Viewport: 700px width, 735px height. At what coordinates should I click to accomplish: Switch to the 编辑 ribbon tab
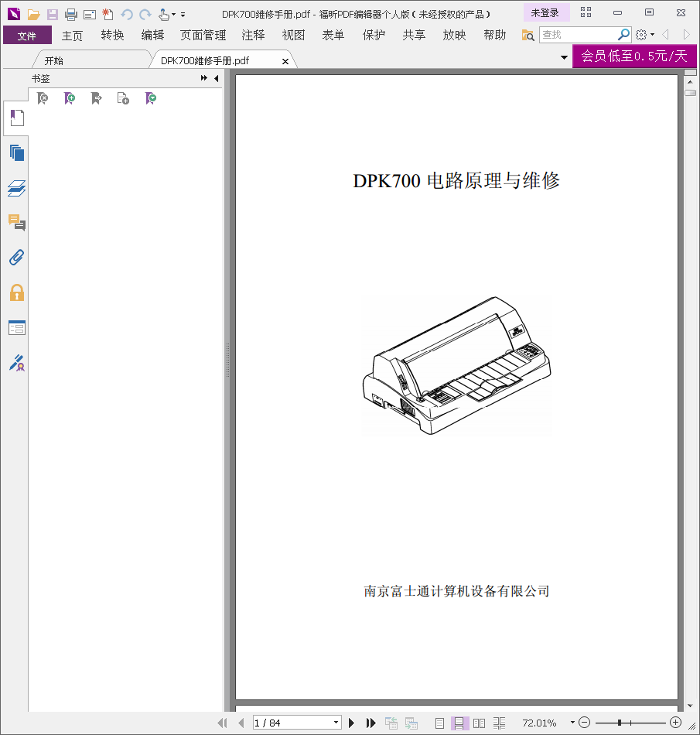(x=152, y=35)
